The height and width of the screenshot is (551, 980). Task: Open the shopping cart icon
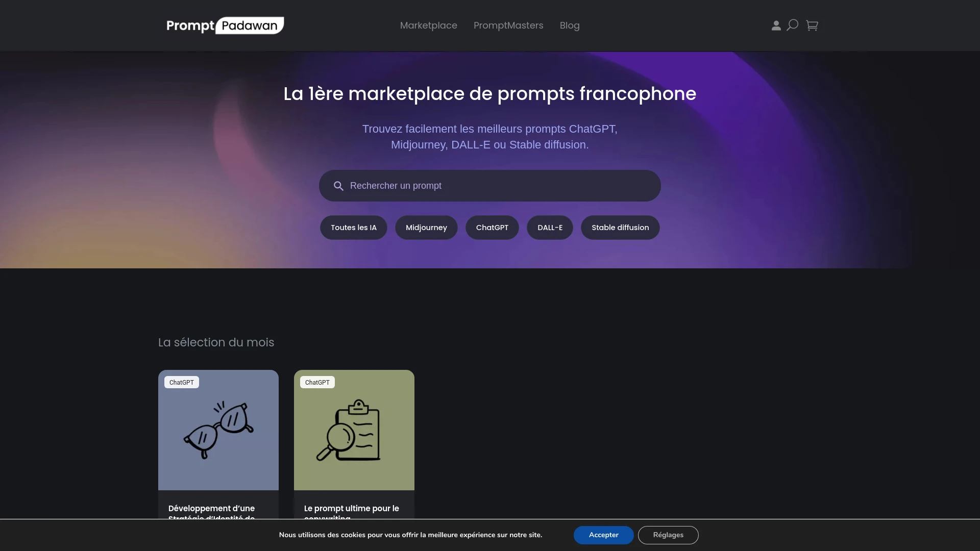[812, 25]
